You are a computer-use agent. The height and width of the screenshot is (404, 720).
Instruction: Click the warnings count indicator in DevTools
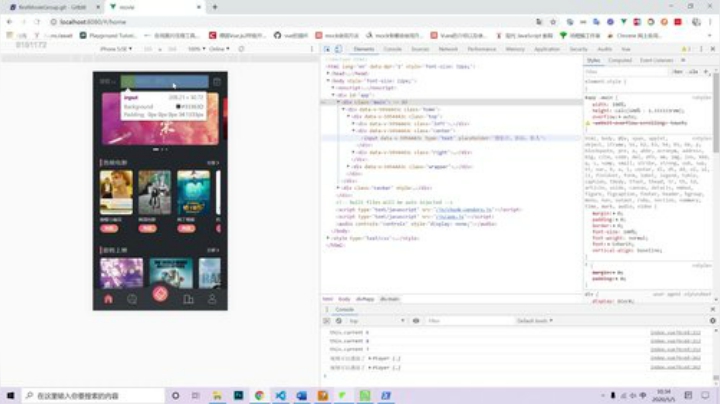point(686,49)
